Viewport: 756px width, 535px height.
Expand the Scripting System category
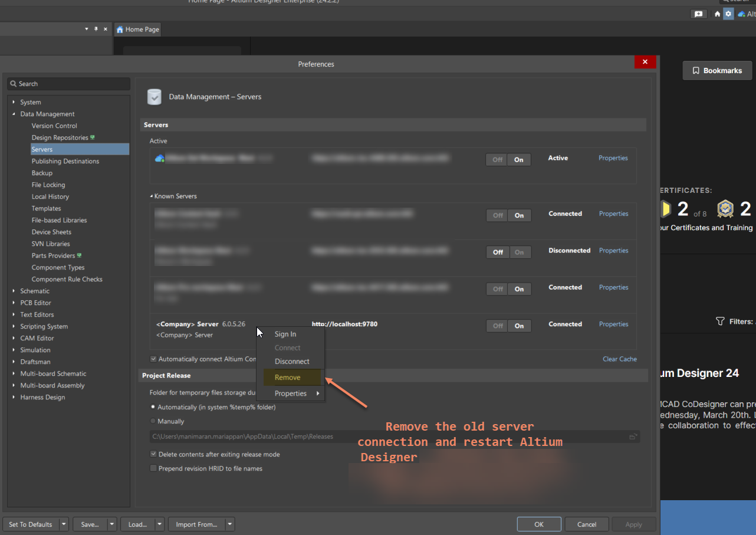click(x=14, y=326)
